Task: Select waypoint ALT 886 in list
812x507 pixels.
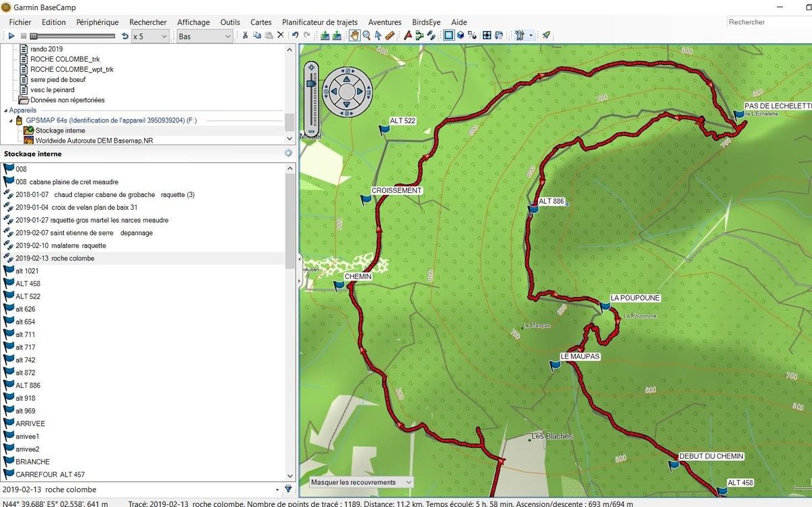Action: click(x=28, y=385)
